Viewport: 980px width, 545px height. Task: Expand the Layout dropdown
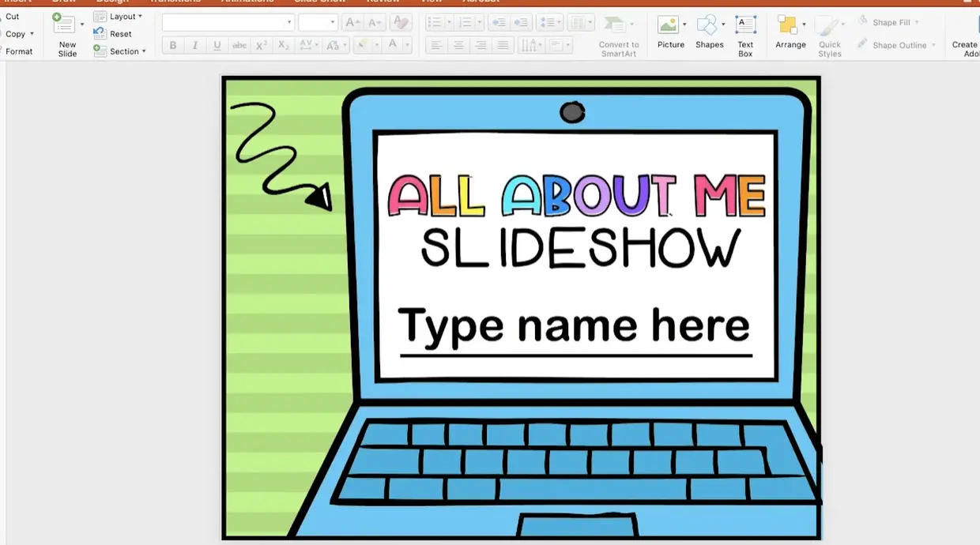tap(140, 17)
